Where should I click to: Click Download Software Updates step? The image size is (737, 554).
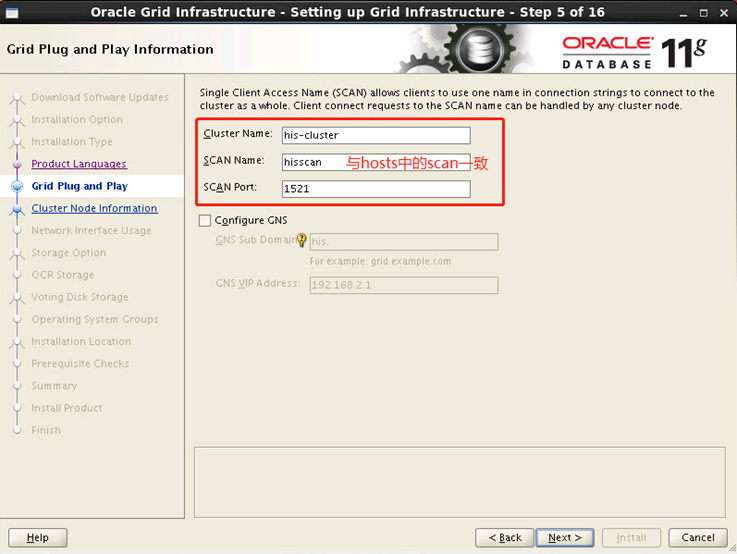(100, 97)
